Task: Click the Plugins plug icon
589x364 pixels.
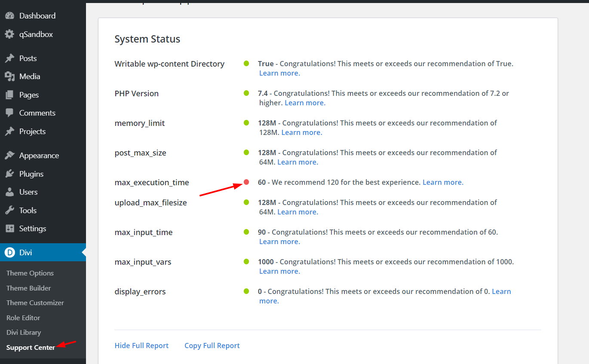Action: coord(9,174)
